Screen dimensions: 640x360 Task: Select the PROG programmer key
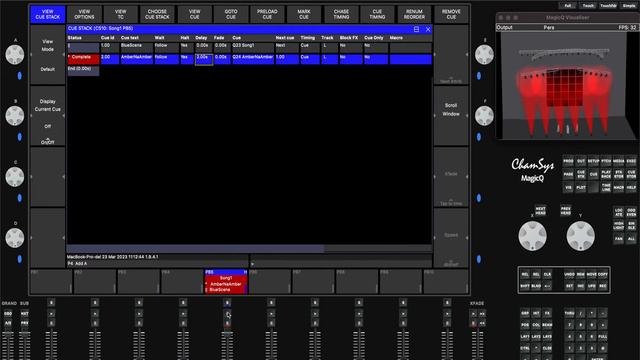coord(568,161)
